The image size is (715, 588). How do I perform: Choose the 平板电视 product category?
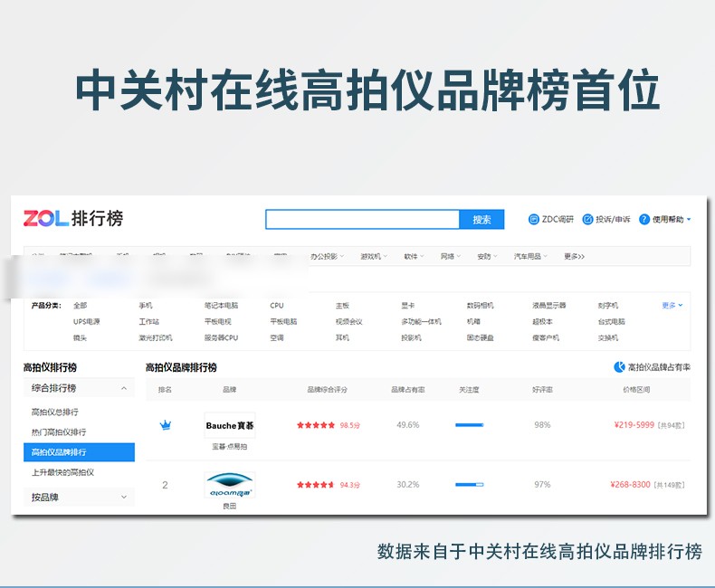[218, 321]
